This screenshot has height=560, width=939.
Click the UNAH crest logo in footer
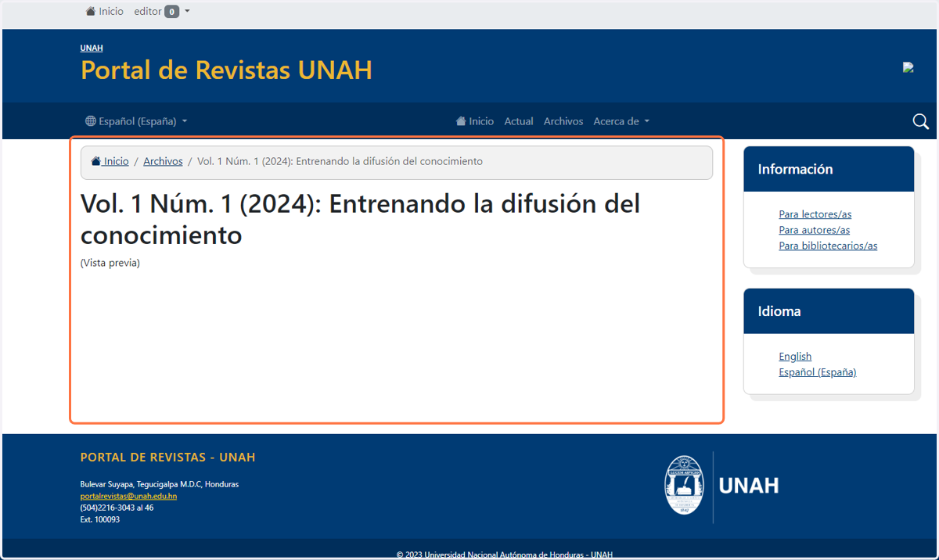pos(684,486)
